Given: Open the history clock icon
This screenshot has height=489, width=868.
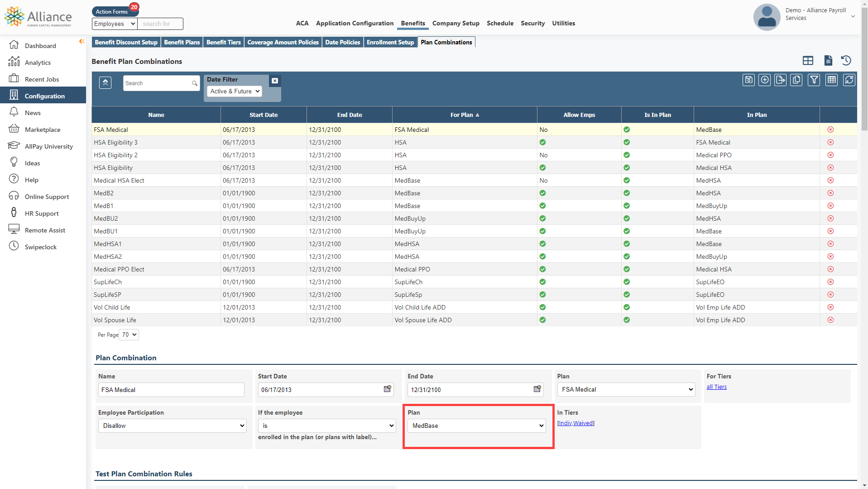Looking at the screenshot, I should point(846,60).
